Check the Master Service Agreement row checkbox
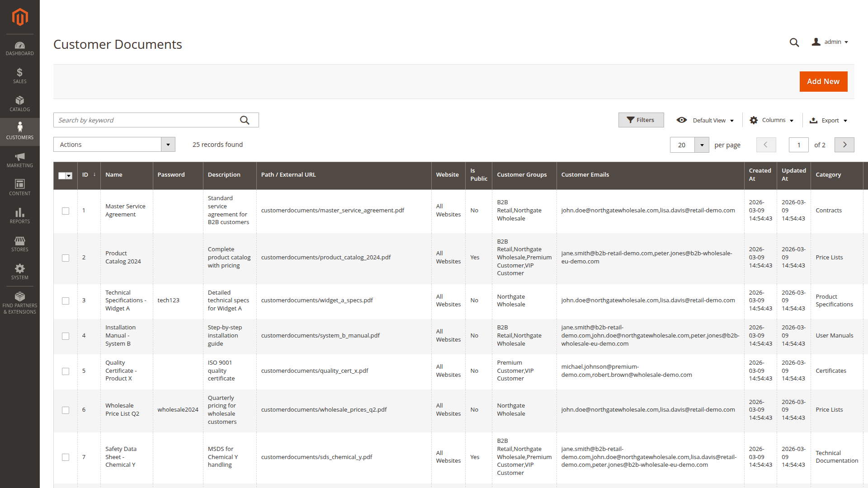This screenshot has width=868, height=488. point(66,211)
